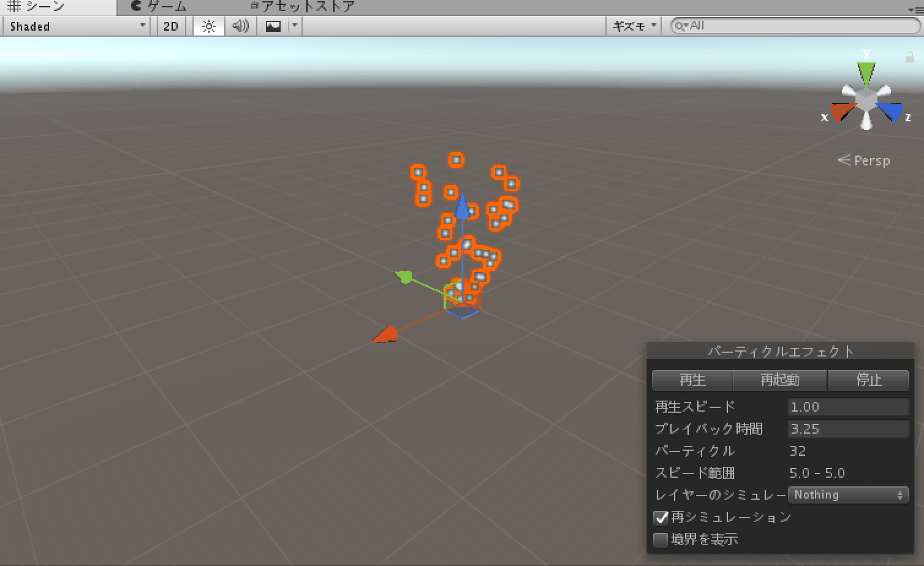Click the 再生スピード label

(695, 407)
